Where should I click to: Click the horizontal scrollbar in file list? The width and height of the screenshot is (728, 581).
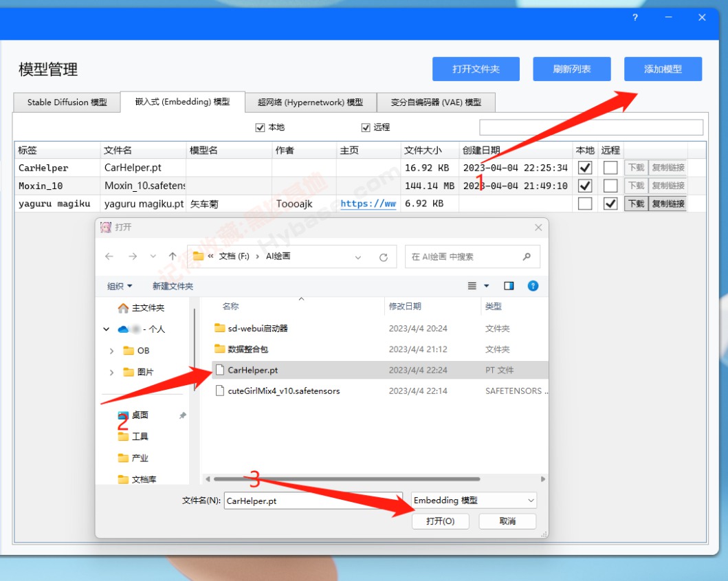[x=347, y=479]
